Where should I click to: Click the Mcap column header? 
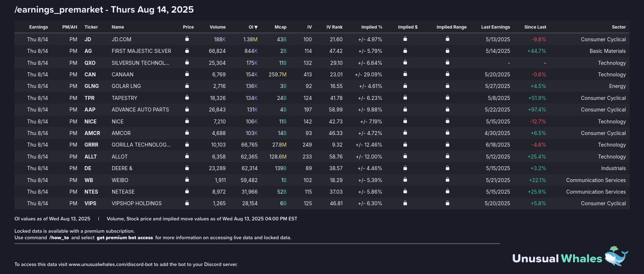[x=280, y=27]
